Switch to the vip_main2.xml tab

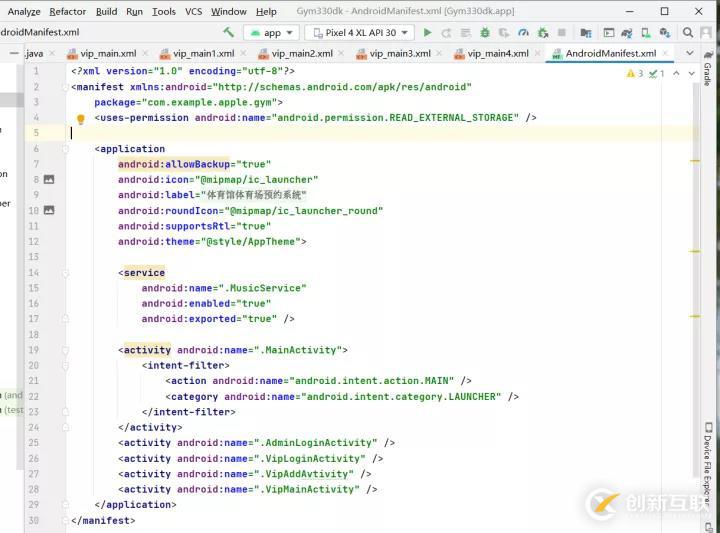302,53
